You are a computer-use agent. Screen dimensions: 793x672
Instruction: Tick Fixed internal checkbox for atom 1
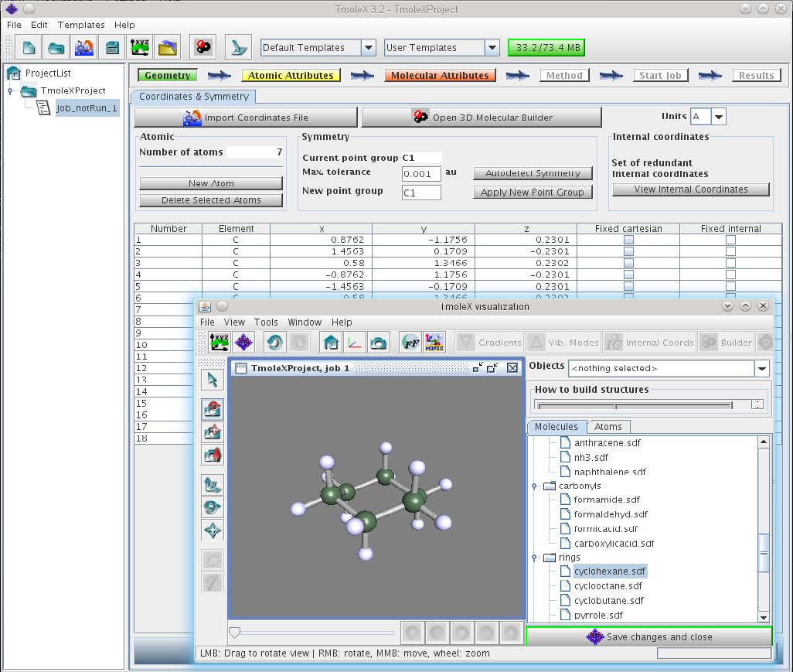tap(731, 240)
